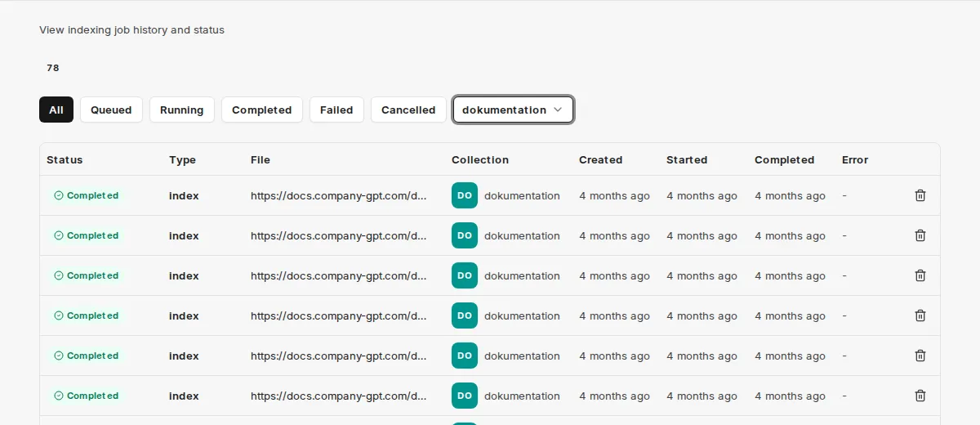Open the file URL in the third row
The width and height of the screenshot is (980, 425).
point(338,275)
